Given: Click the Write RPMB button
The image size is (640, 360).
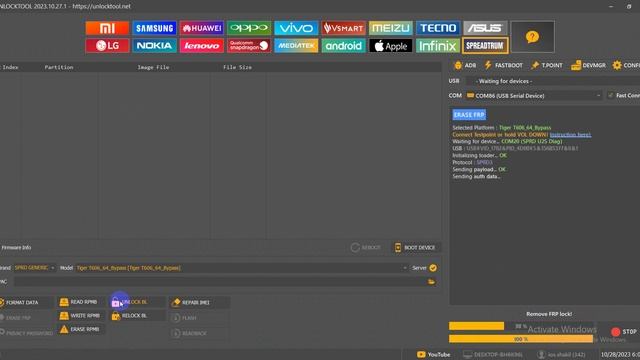Looking at the screenshot, I should pos(81,316).
